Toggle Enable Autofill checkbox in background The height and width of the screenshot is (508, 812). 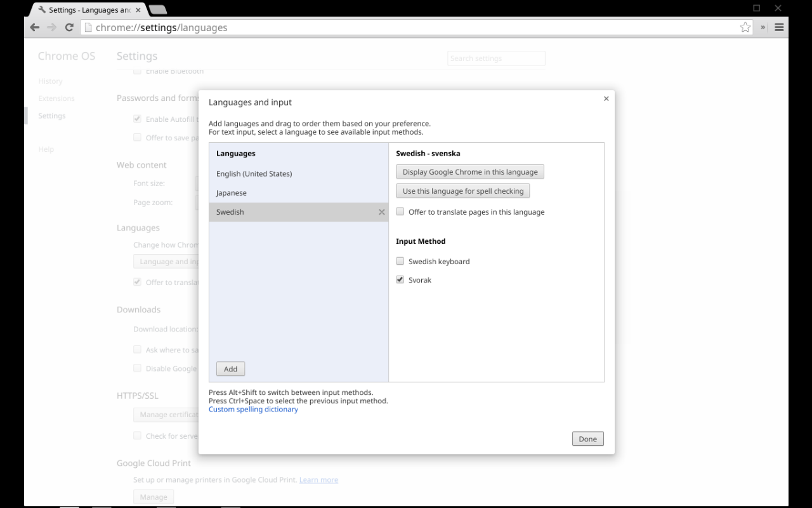point(137,119)
